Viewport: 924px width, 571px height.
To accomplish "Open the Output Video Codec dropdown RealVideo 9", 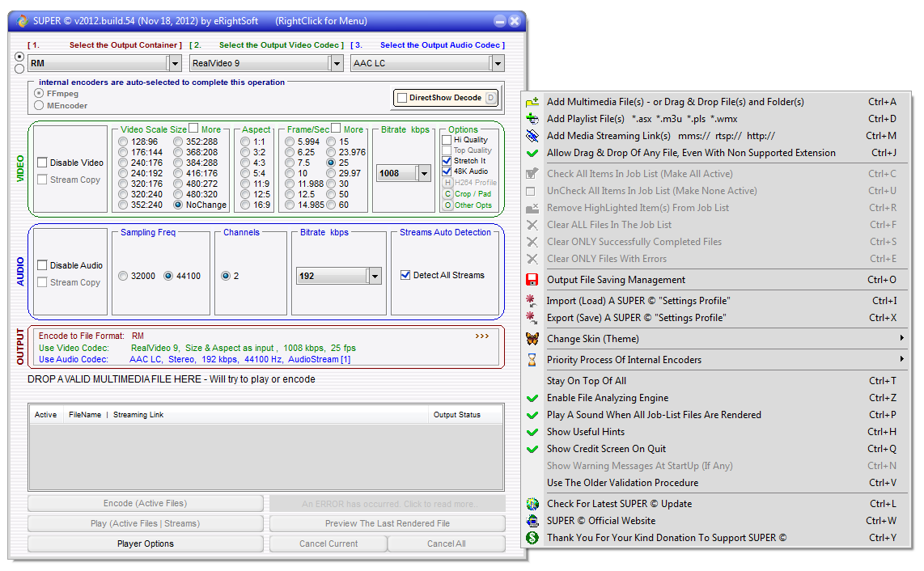I will point(337,63).
